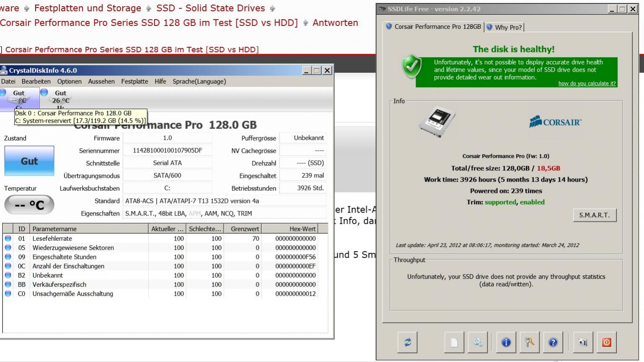Click the Standard field ATA8-ACS text
Viewport: 644px width, 362px height.
pyautogui.click(x=225, y=201)
